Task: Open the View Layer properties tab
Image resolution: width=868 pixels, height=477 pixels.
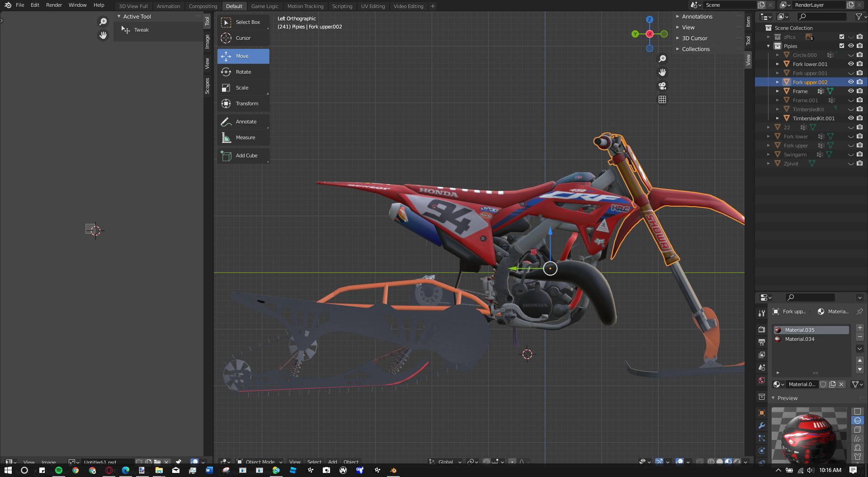Action: coord(762,355)
